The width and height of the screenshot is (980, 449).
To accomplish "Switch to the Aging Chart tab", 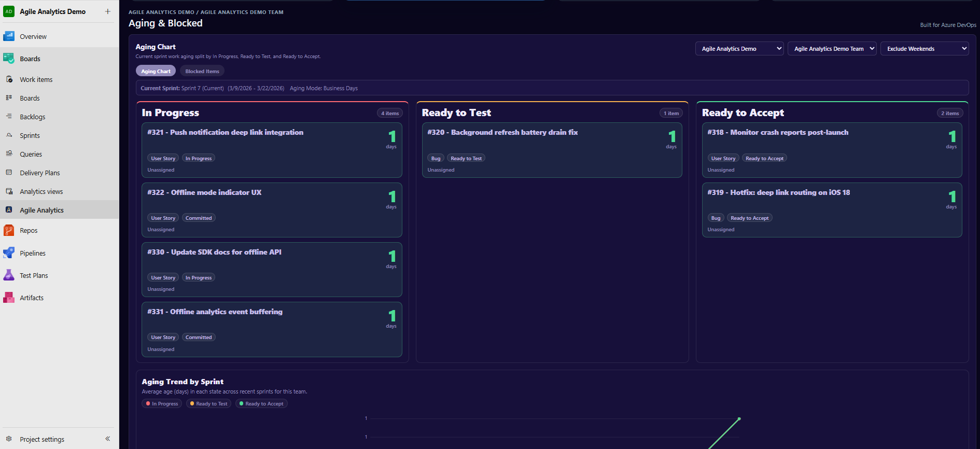I will (x=156, y=71).
